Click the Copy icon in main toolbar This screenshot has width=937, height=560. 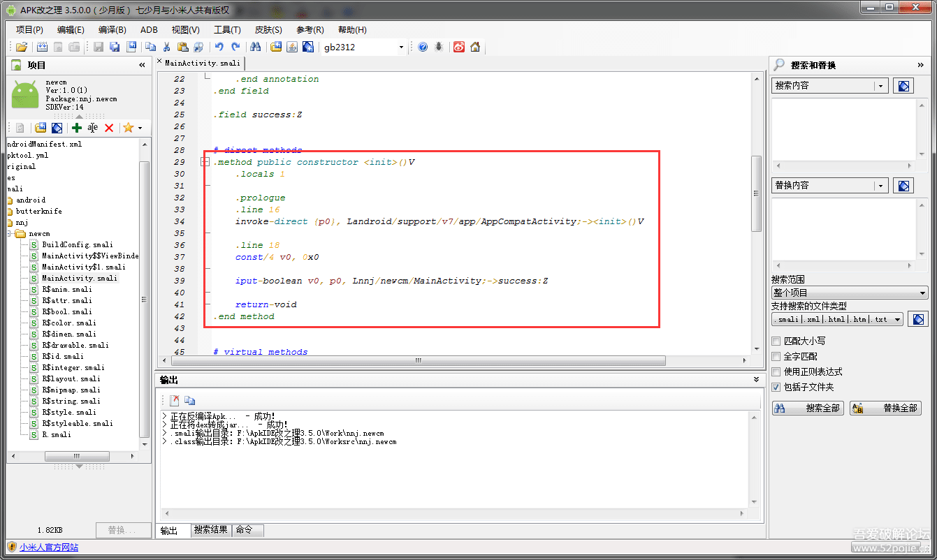point(150,47)
